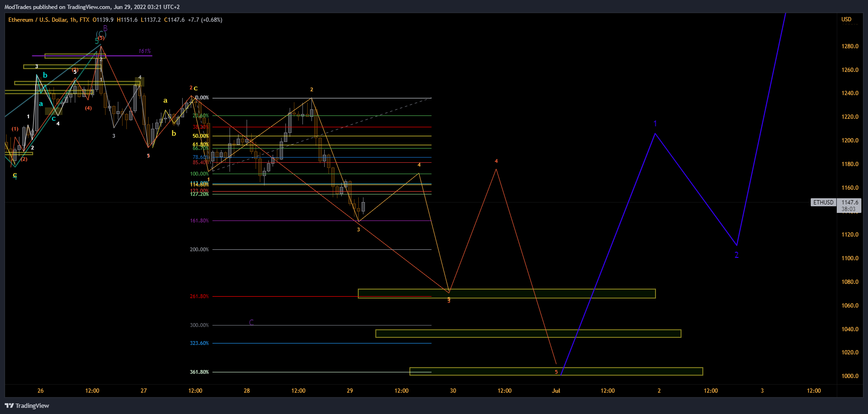Click the TradingView logo at bottom left
Screen dimensions: 868x414
(27, 405)
